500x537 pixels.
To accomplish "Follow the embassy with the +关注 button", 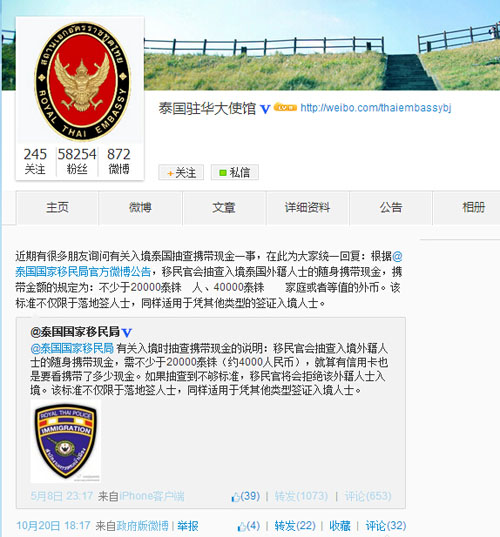I will 181,172.
